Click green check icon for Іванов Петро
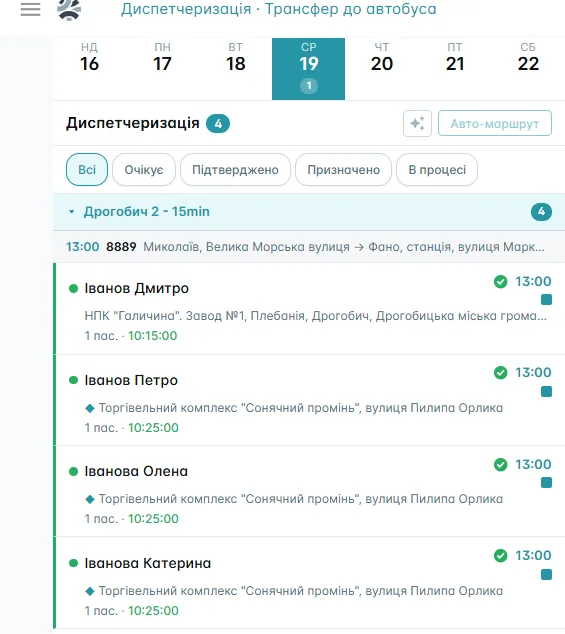Image resolution: width=565 pixels, height=634 pixels. tap(500, 372)
